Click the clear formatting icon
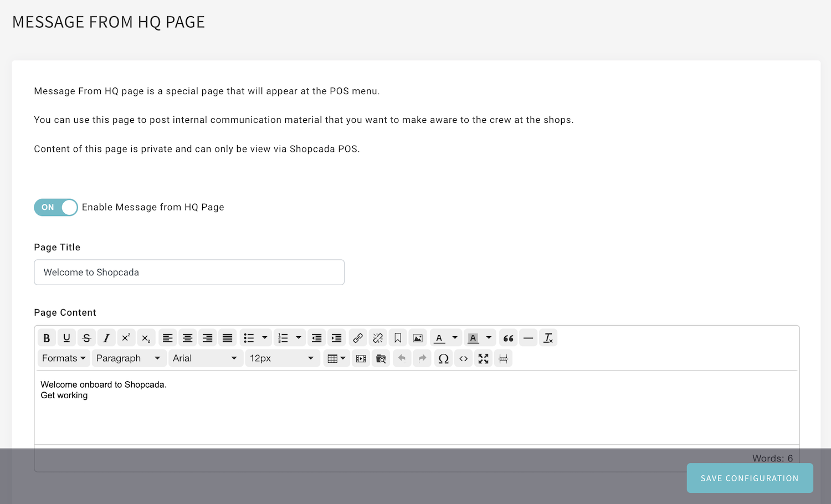 (x=548, y=338)
